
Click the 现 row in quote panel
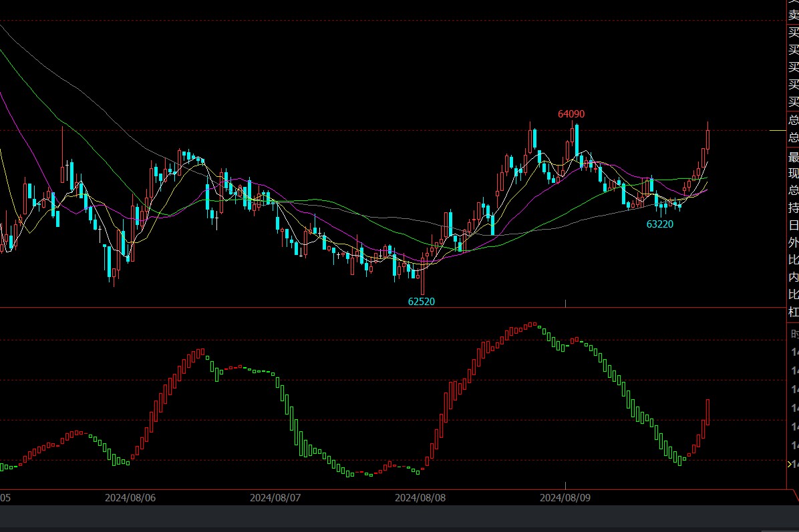(x=794, y=173)
